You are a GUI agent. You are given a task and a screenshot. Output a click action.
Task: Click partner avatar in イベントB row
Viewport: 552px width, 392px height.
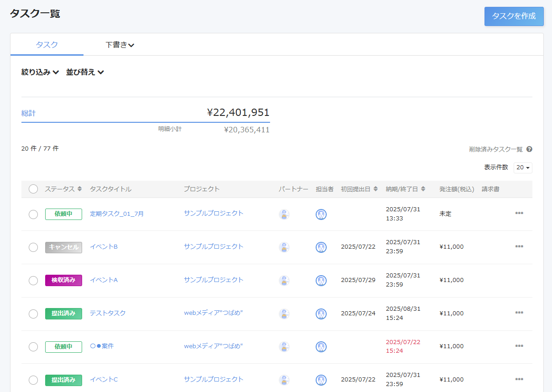[x=284, y=247]
